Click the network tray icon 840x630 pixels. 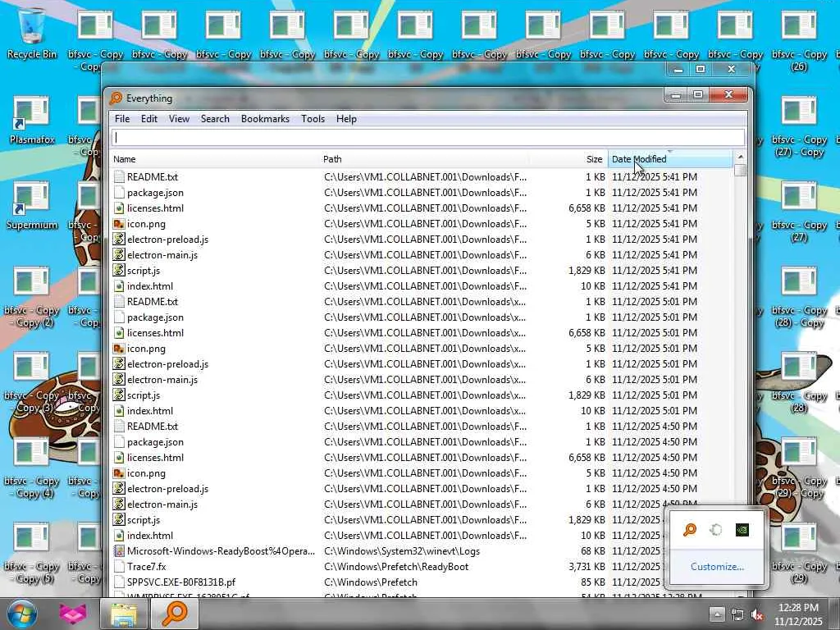tap(737, 615)
